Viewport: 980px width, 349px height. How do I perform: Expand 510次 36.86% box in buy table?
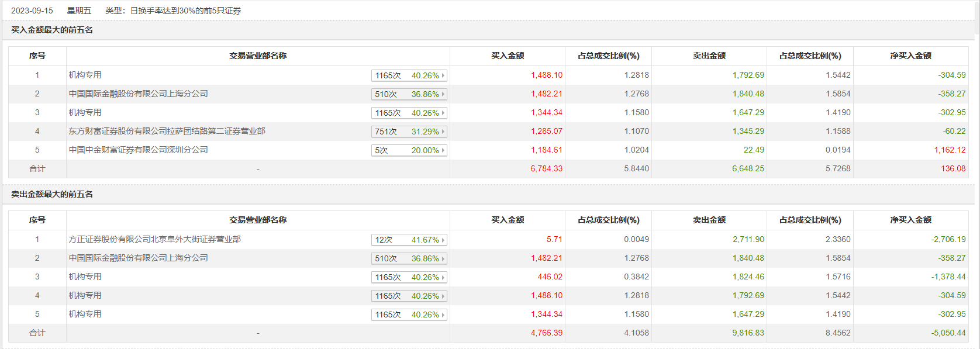[x=409, y=94]
